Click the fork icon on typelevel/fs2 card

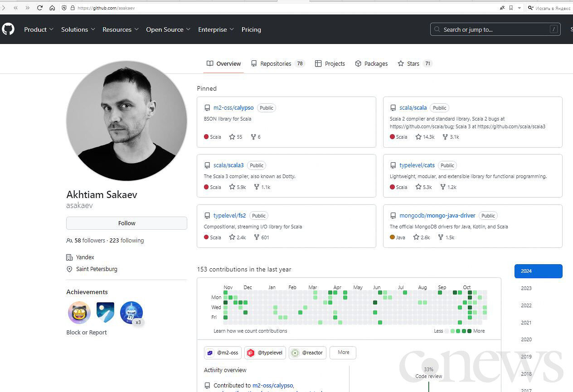[257, 237]
